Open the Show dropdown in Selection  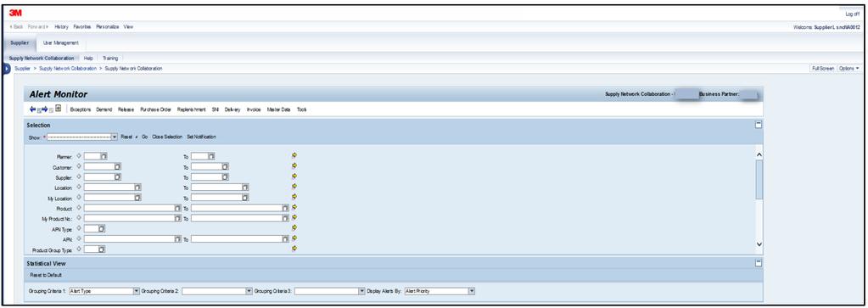[115, 137]
